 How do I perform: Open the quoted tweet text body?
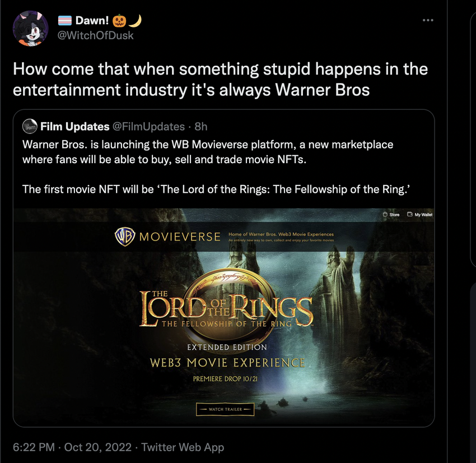pos(216,167)
